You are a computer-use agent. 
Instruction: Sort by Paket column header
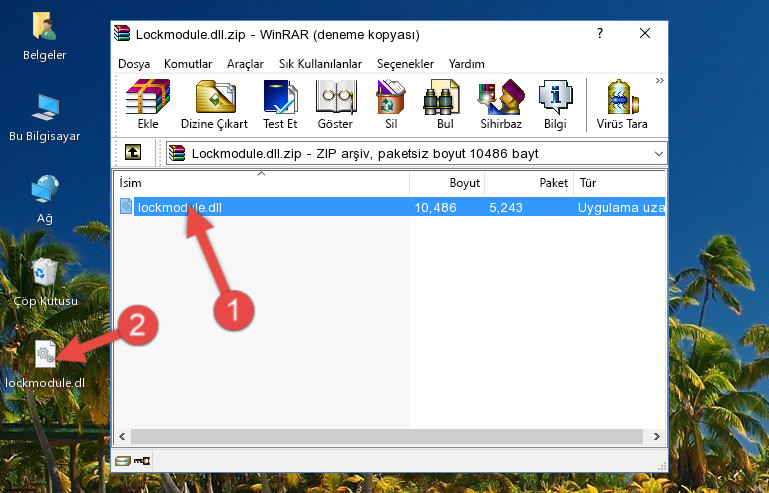pyautogui.click(x=529, y=183)
